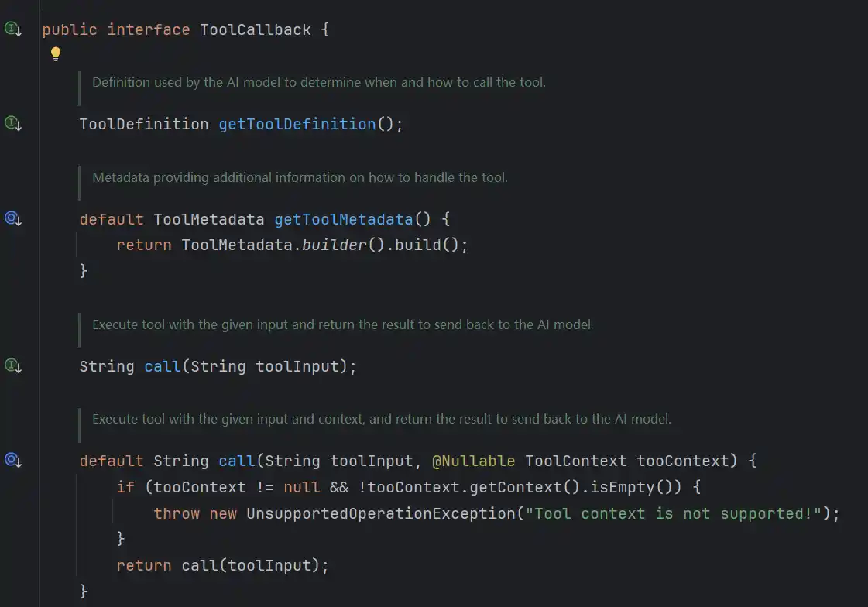Click the getToolDefinition method name
This screenshot has height=607, width=868.
point(297,125)
